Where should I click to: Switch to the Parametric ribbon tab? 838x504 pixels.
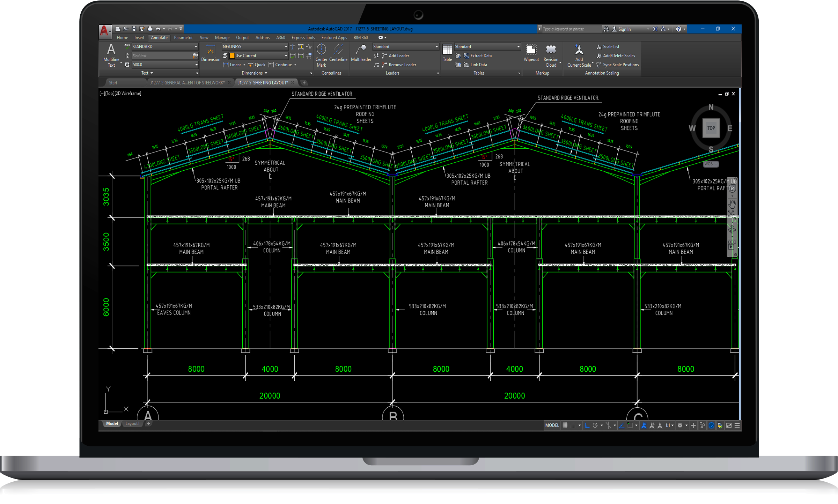click(x=183, y=38)
